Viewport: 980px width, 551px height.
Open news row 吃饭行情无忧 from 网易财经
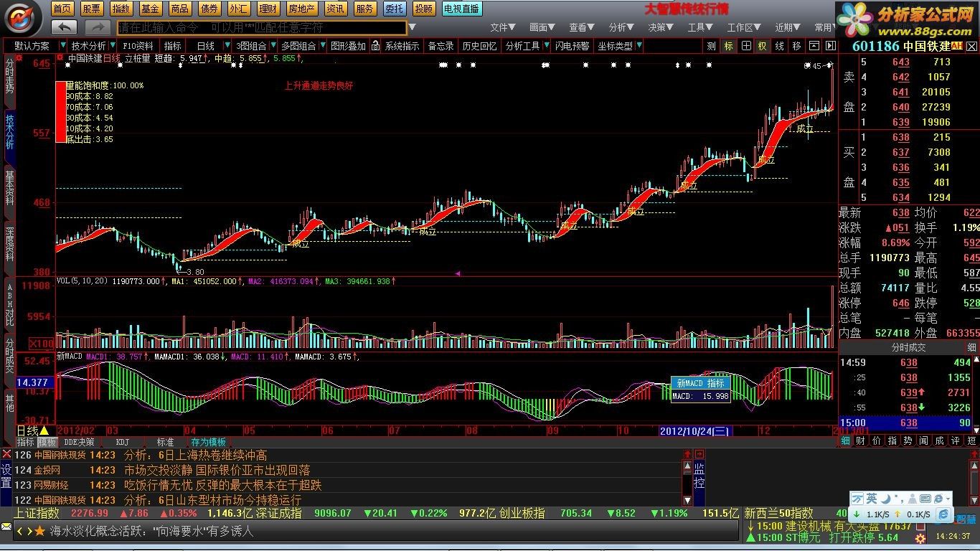[349, 485]
